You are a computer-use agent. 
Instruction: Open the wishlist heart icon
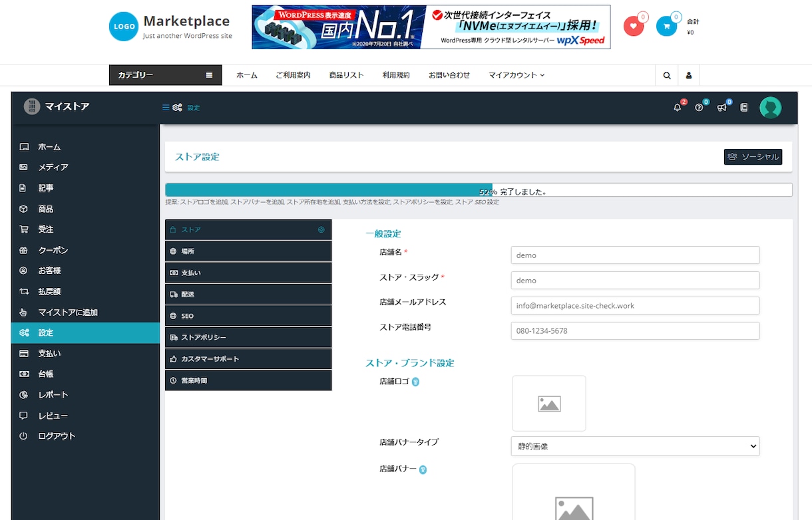coord(634,26)
